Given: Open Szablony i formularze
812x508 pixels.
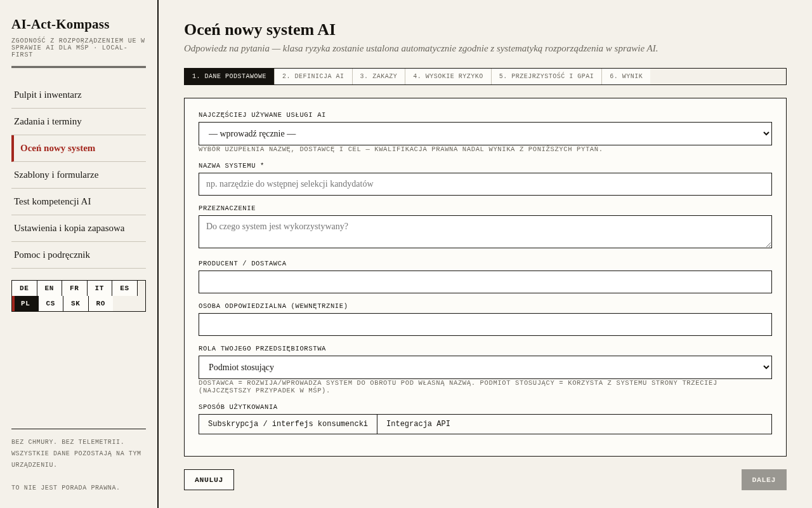Looking at the screenshot, I should [79, 175].
